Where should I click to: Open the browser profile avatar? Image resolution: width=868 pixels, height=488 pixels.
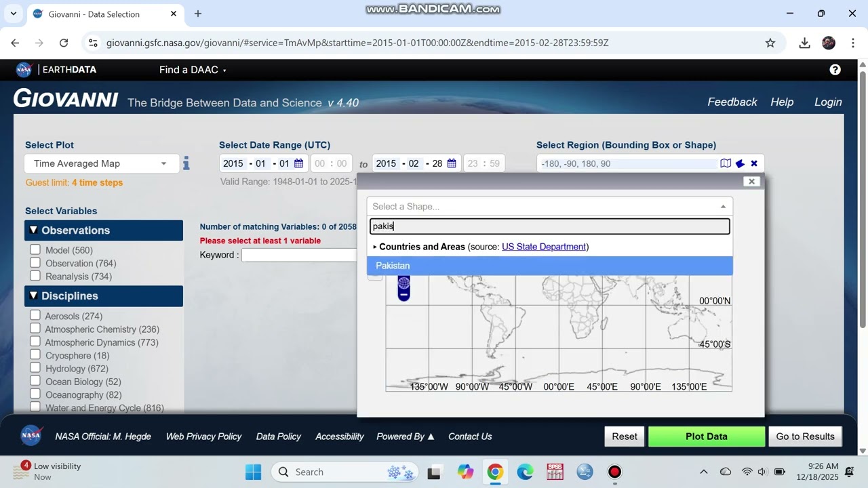click(829, 43)
